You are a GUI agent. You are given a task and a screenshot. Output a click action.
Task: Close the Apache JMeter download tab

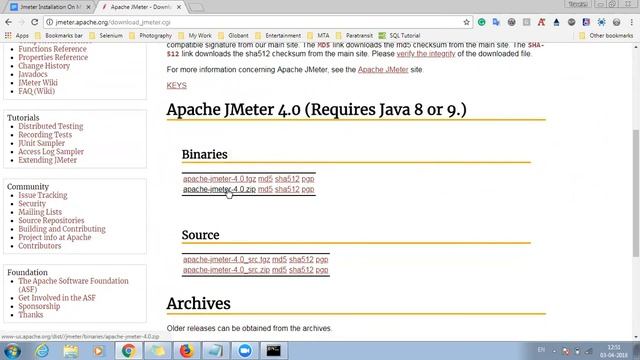coord(179,7)
